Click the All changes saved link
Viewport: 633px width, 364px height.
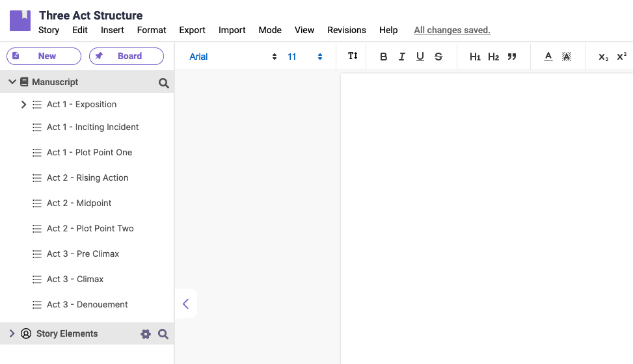pos(452,31)
